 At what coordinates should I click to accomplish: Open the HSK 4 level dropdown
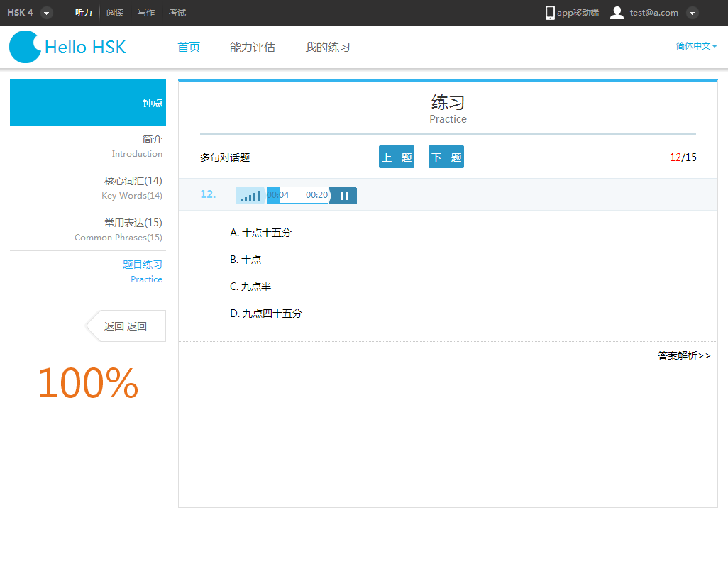[x=47, y=12]
